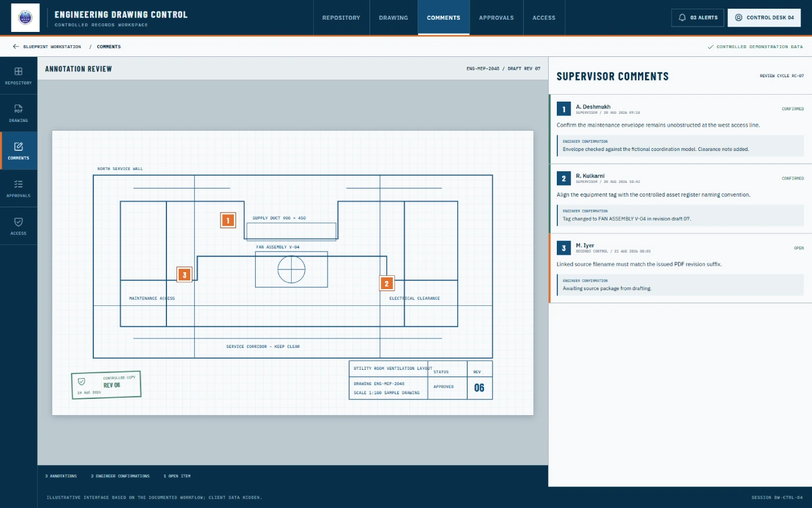
Task: Switch to the Drawing top tab
Action: 393,17
